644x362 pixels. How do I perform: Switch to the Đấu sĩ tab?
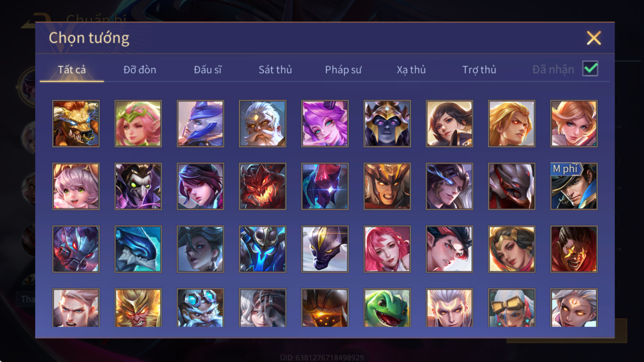pos(207,70)
